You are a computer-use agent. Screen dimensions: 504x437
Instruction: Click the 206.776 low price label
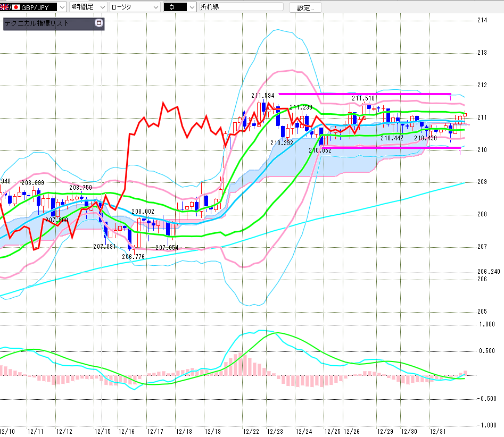click(133, 256)
